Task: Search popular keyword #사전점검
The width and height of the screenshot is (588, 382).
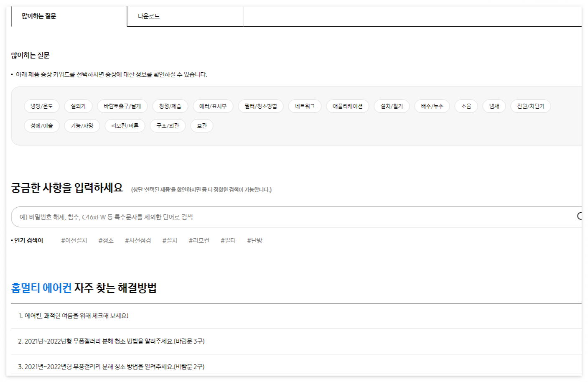Action: tap(138, 240)
